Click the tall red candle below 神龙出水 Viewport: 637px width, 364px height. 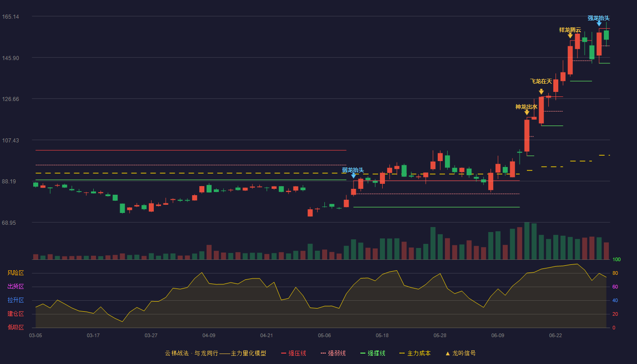(527, 135)
